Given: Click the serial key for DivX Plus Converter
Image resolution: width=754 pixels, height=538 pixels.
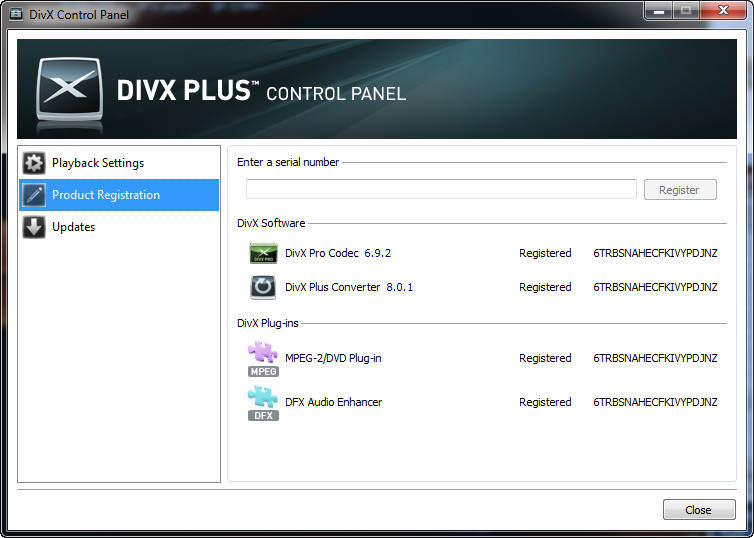Looking at the screenshot, I should 655,287.
